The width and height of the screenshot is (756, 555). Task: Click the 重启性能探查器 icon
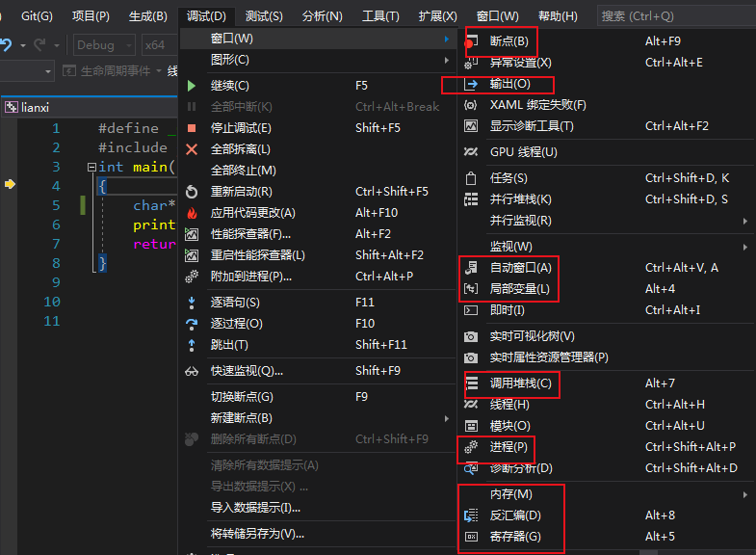(x=192, y=255)
